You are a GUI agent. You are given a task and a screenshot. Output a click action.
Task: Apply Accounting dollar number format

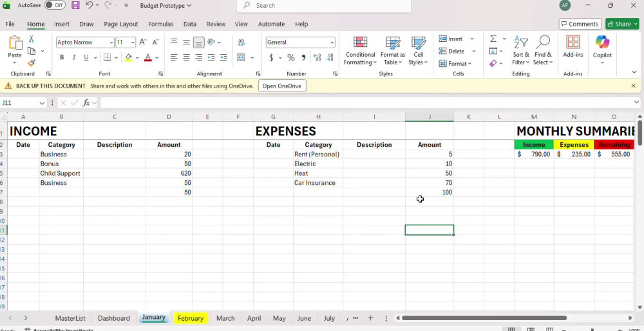click(x=271, y=57)
